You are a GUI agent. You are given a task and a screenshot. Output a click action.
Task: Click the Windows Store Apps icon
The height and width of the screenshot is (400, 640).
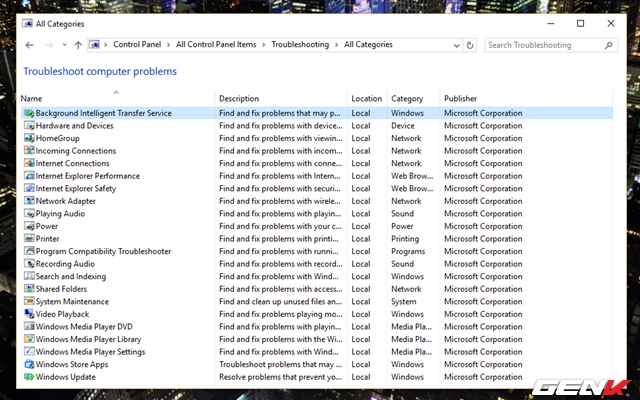click(29, 364)
